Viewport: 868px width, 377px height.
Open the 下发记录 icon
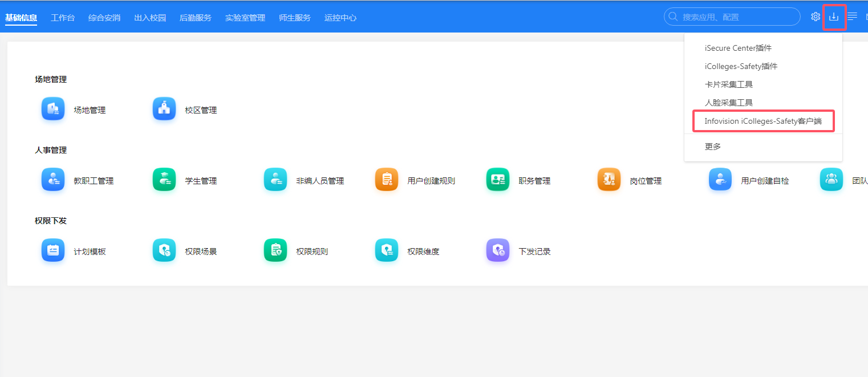(x=498, y=250)
